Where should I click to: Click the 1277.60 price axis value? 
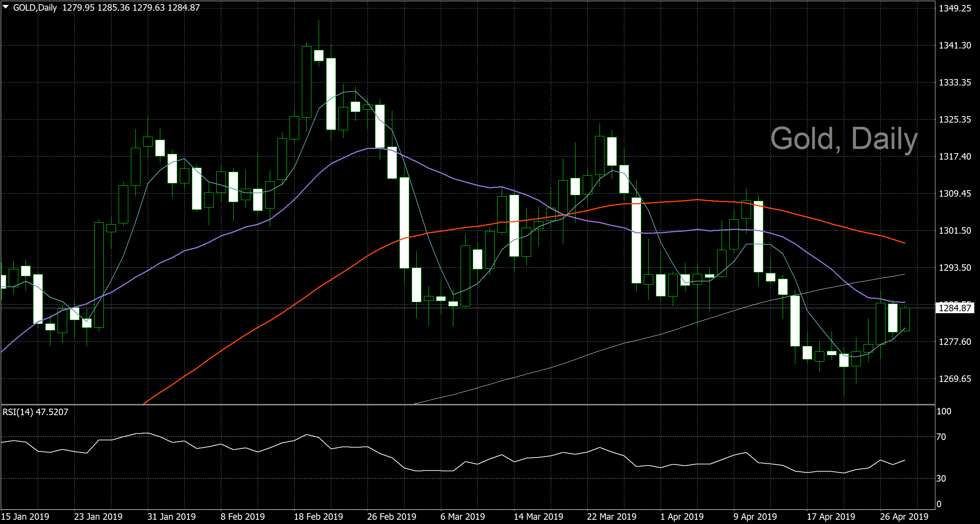[x=955, y=342]
